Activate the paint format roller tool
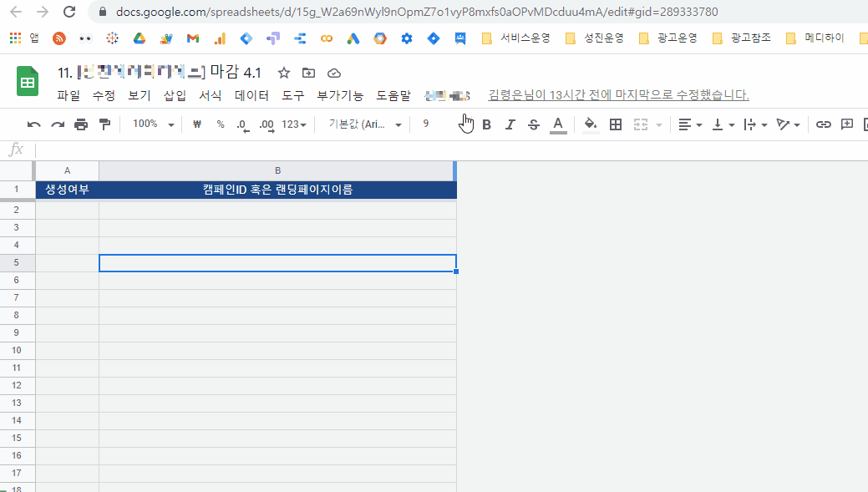Viewport: 868px width, 492px height. point(104,124)
